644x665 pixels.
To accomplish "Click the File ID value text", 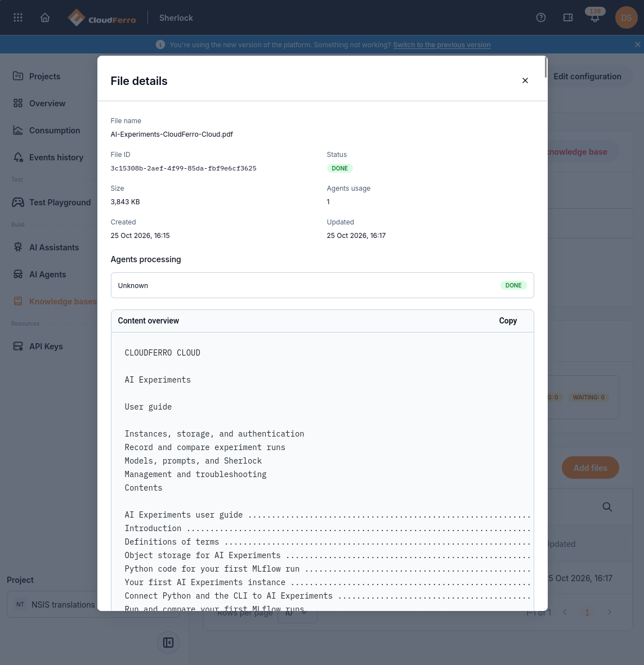I will point(184,168).
